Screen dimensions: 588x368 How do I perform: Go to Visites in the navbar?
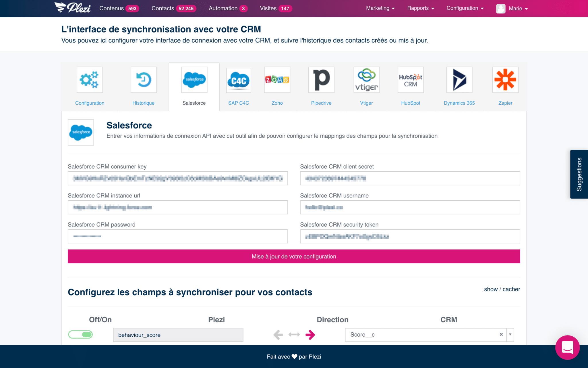(x=268, y=8)
